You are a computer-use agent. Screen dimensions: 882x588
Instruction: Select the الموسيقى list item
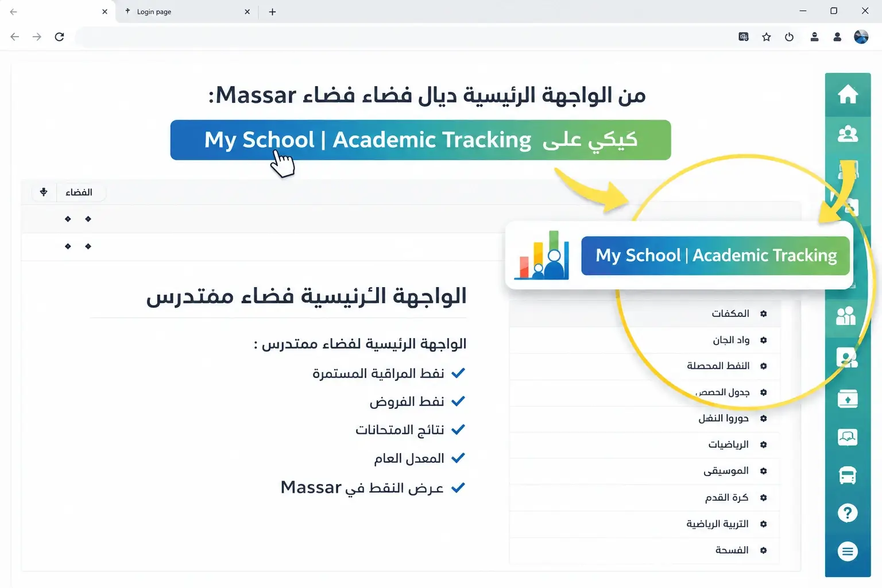[x=645, y=471]
